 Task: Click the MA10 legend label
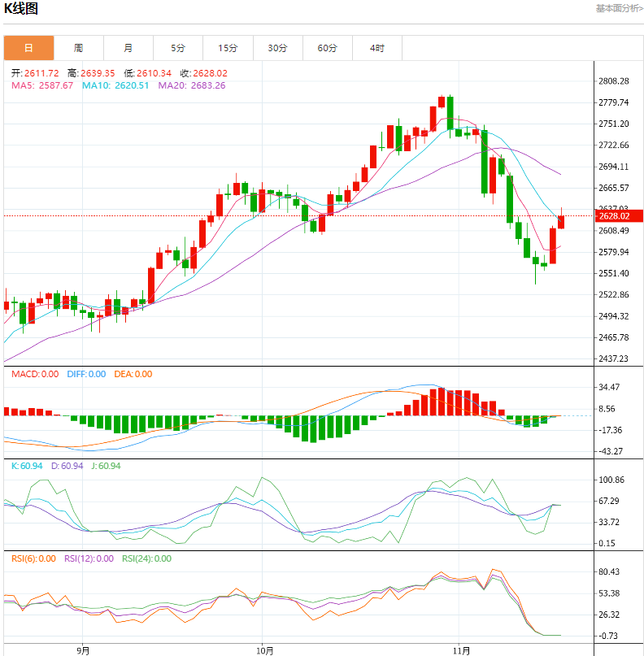[x=115, y=85]
